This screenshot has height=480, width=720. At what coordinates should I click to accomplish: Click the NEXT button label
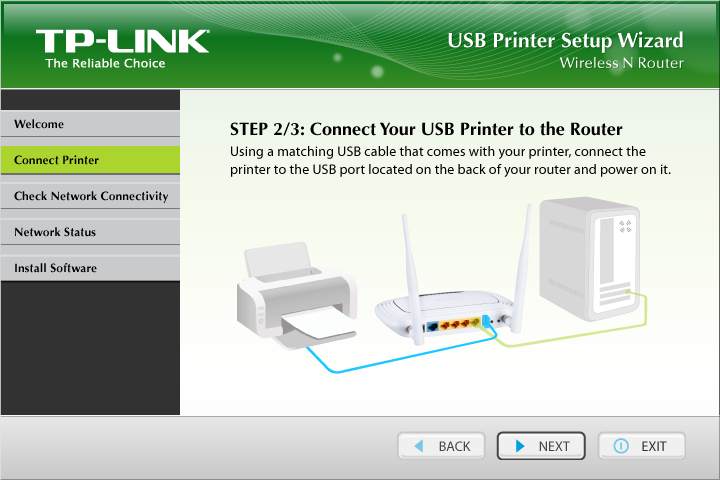554,446
